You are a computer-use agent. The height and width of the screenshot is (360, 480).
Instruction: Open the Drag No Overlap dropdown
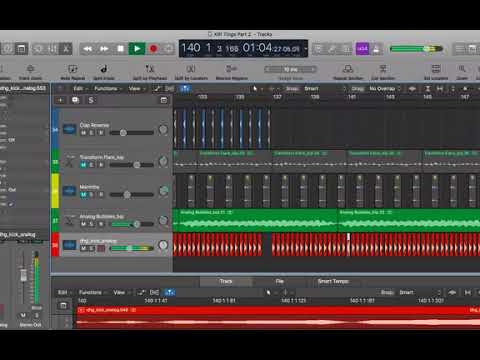click(384, 89)
